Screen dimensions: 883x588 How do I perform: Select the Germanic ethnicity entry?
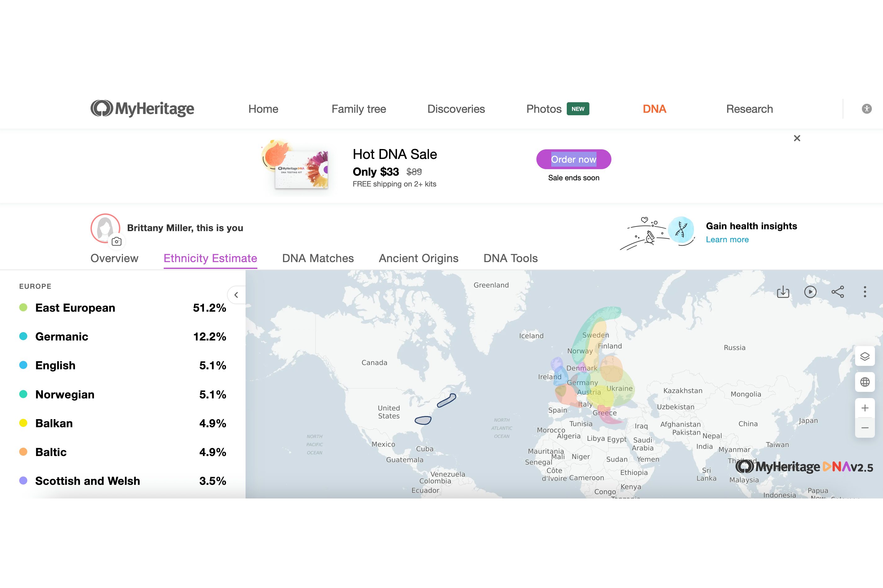(x=123, y=336)
